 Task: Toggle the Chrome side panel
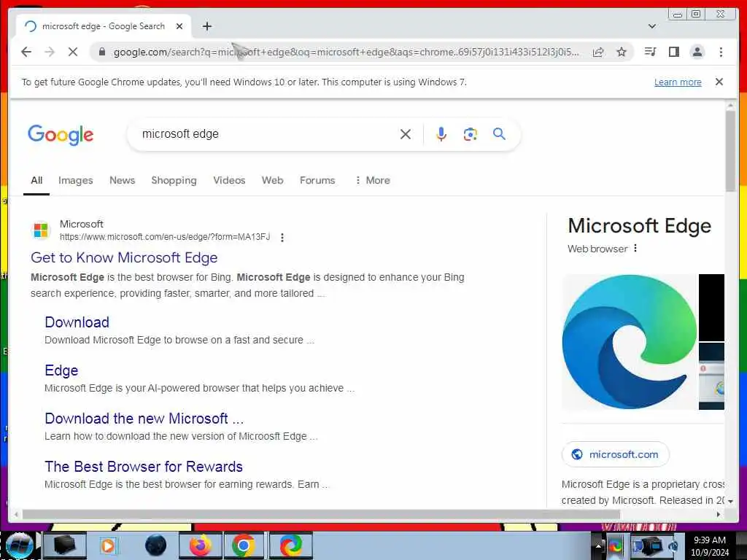tap(673, 52)
